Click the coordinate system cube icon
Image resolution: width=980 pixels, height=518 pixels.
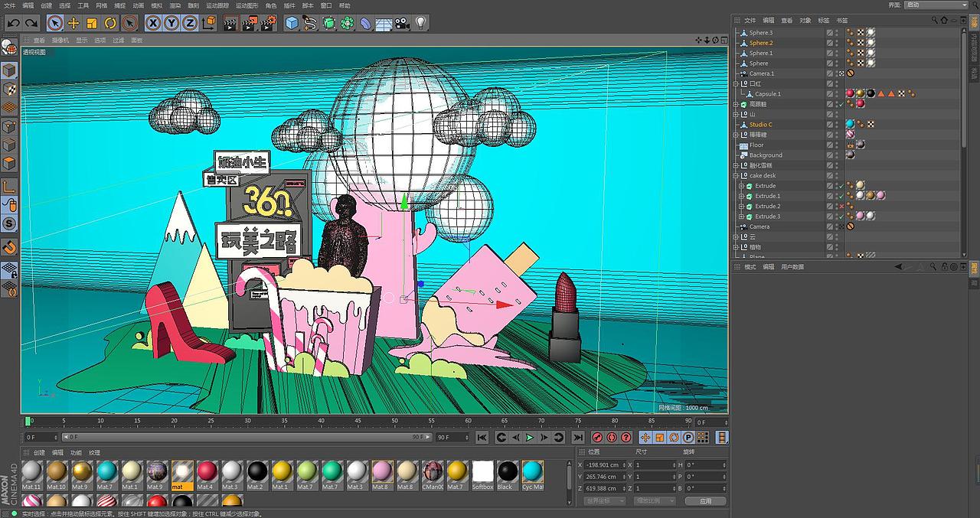208,23
